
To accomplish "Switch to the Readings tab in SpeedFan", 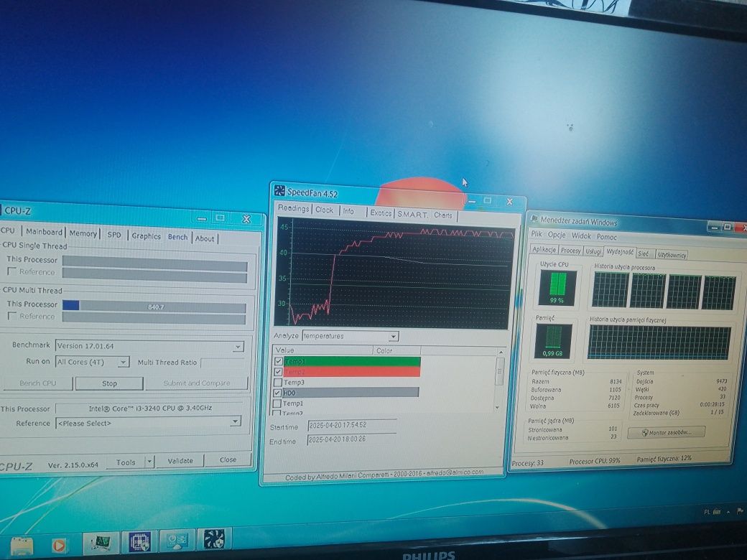I will click(294, 209).
